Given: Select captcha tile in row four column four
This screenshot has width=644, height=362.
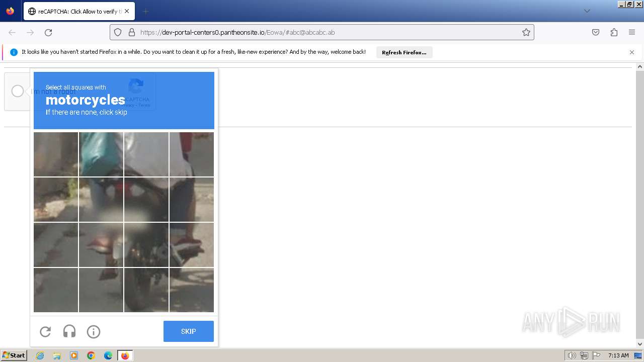Looking at the screenshot, I should coord(192,290).
